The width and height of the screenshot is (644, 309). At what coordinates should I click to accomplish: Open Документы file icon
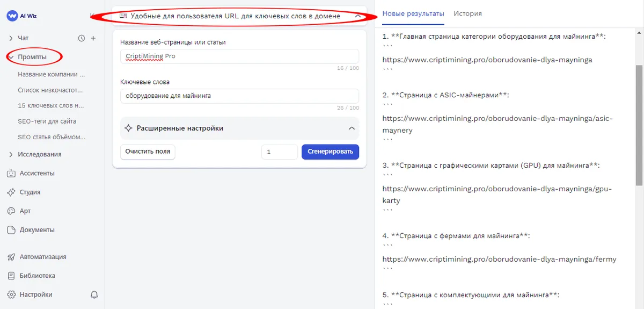tap(11, 229)
